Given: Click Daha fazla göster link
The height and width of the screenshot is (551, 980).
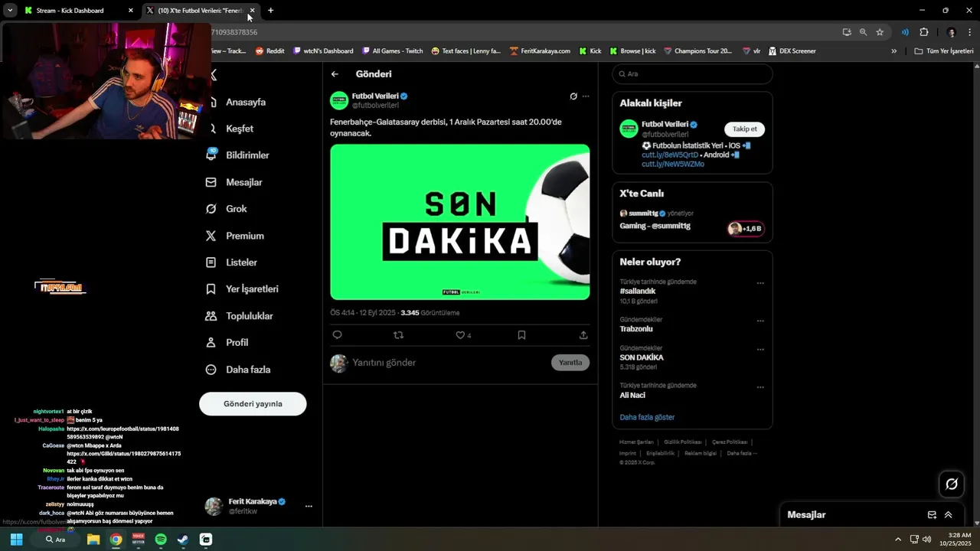Looking at the screenshot, I should pyautogui.click(x=647, y=417).
